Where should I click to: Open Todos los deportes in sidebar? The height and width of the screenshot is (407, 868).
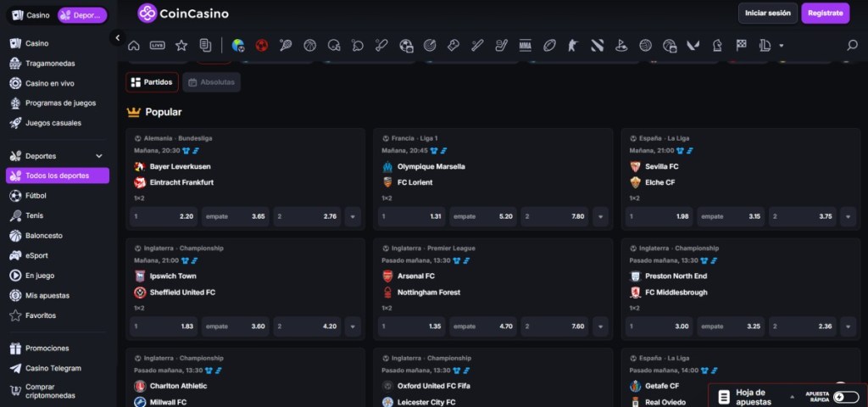[x=58, y=176]
